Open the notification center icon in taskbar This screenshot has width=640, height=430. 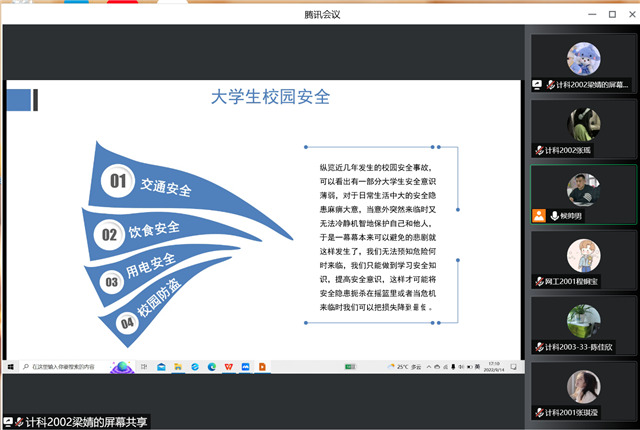[513, 367]
